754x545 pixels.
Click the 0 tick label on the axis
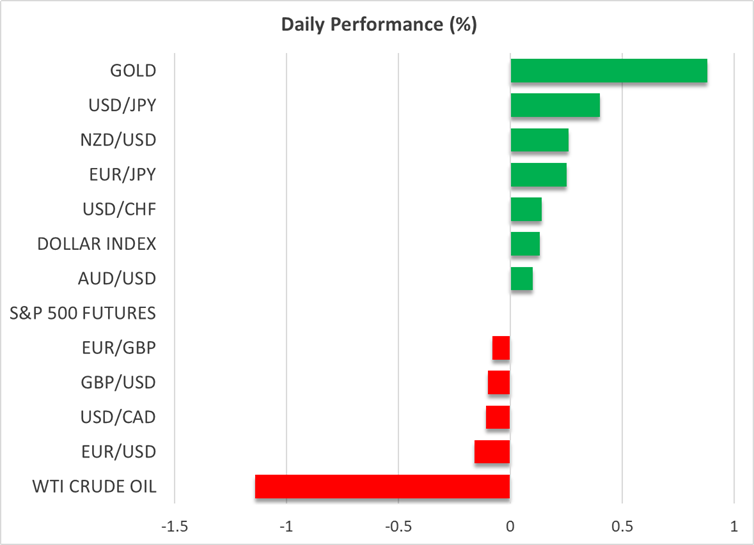pos(510,526)
